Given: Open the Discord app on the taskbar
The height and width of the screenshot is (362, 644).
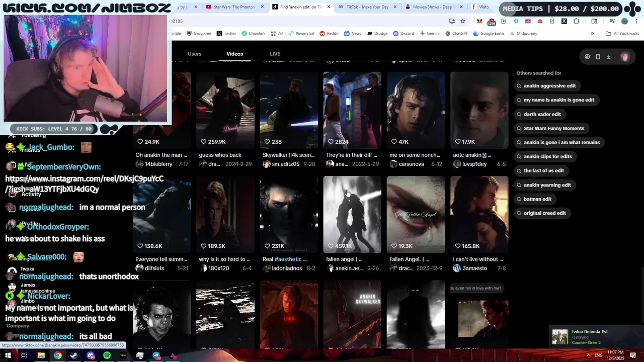Looking at the screenshot, I should 91,355.
